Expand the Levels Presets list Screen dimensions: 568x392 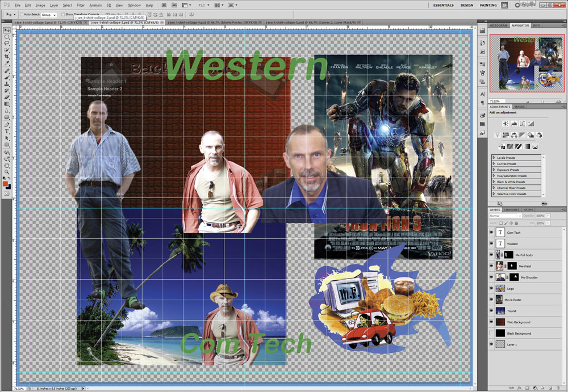(x=494, y=158)
